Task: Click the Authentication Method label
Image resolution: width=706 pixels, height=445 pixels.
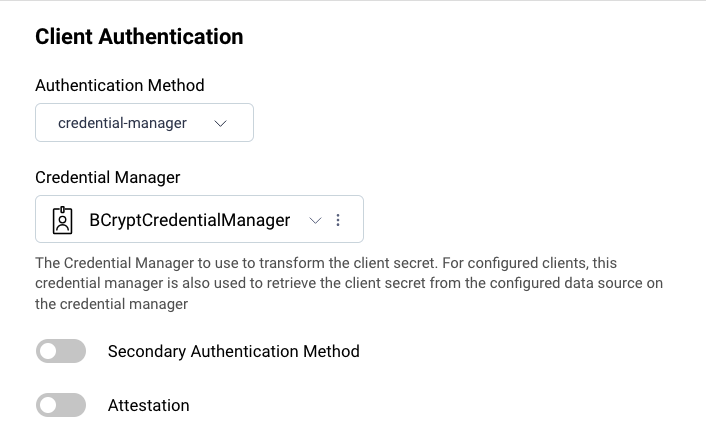Action: [120, 85]
